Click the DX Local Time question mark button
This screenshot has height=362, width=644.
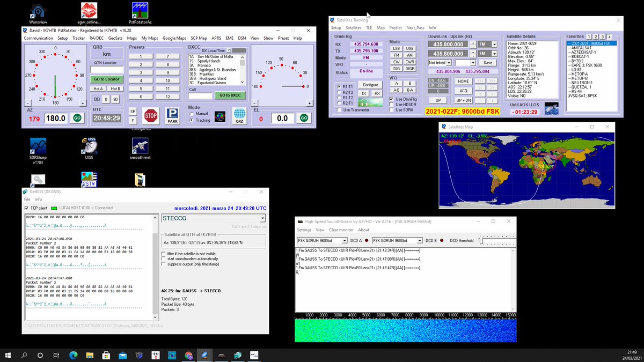(x=229, y=50)
